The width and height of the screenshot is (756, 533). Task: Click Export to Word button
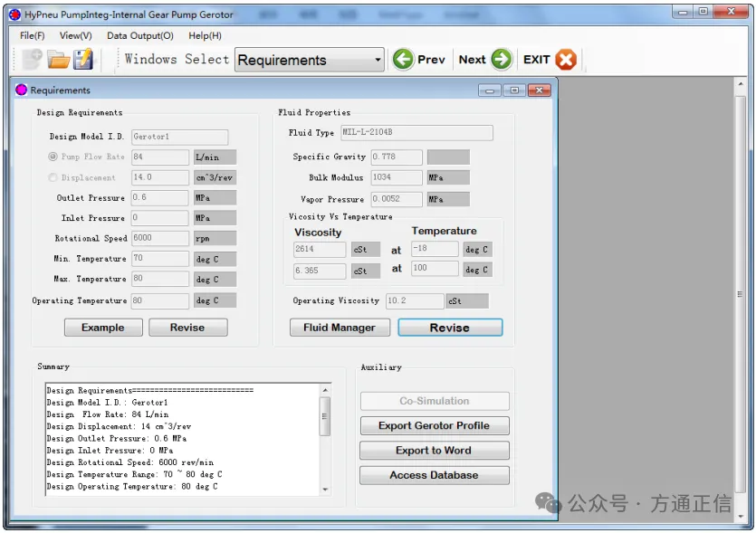point(434,451)
